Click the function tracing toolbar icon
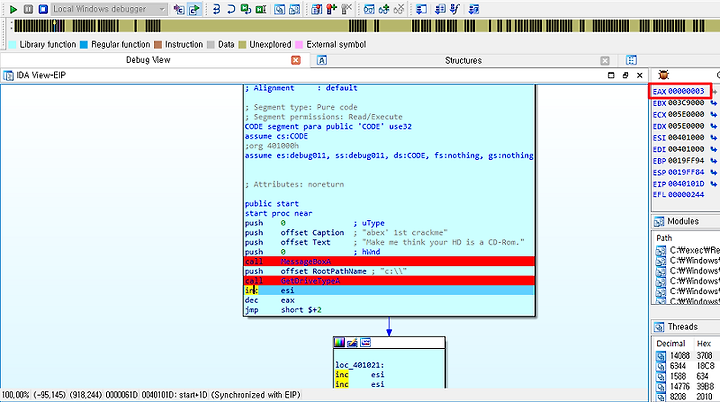The image size is (720, 402). click(455, 9)
